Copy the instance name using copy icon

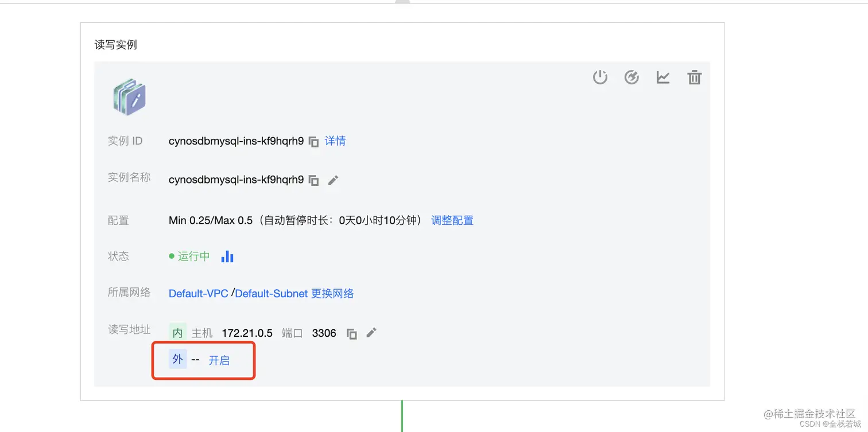(x=313, y=180)
